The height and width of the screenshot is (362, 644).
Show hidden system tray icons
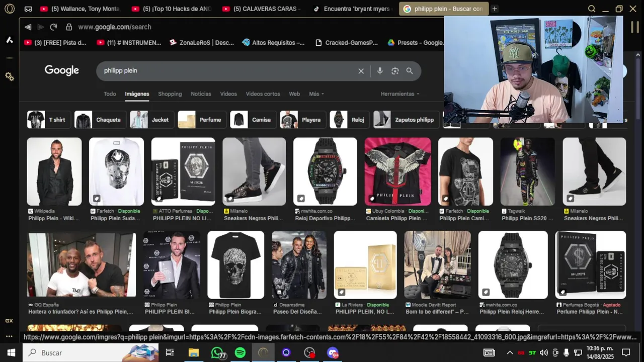(x=510, y=353)
